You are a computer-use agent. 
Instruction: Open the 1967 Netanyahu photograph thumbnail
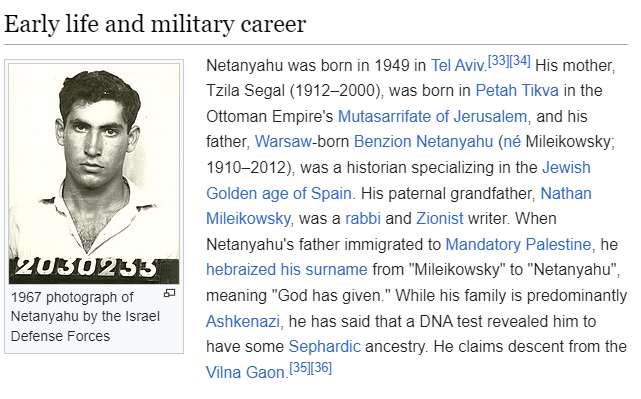tap(94, 174)
